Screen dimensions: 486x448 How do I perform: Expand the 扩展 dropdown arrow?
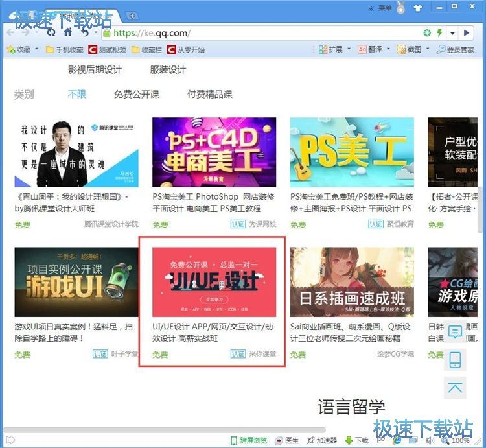[349, 49]
